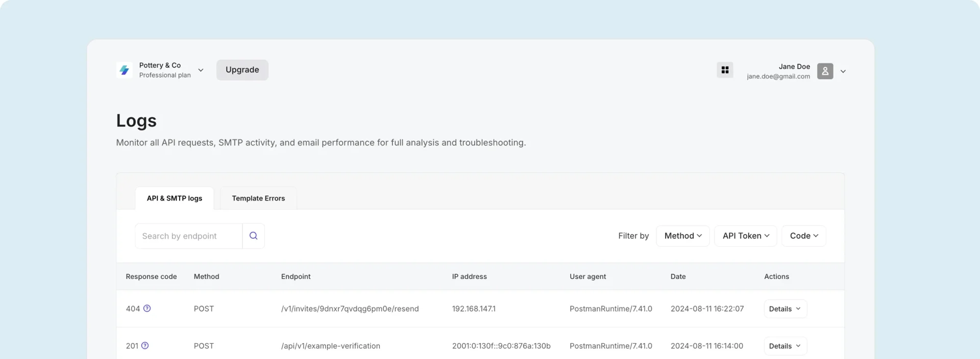Click the Actions column header
This screenshot has width=980, height=359.
(776, 276)
